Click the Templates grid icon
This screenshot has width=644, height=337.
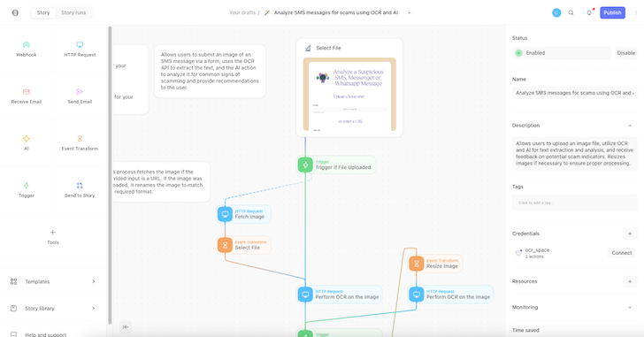(x=13, y=281)
